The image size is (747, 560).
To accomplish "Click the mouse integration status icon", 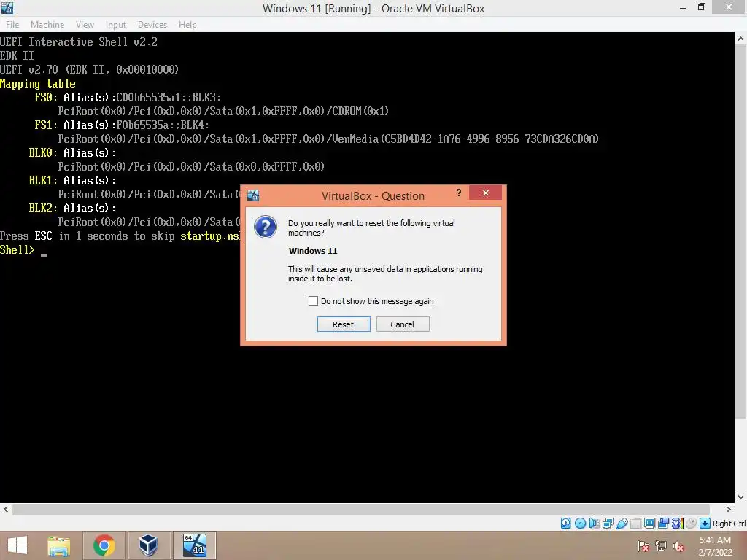I will pyautogui.click(x=692, y=524).
